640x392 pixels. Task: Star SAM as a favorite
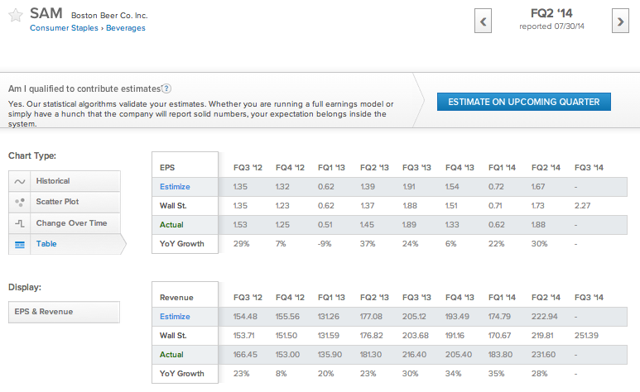[x=16, y=15]
